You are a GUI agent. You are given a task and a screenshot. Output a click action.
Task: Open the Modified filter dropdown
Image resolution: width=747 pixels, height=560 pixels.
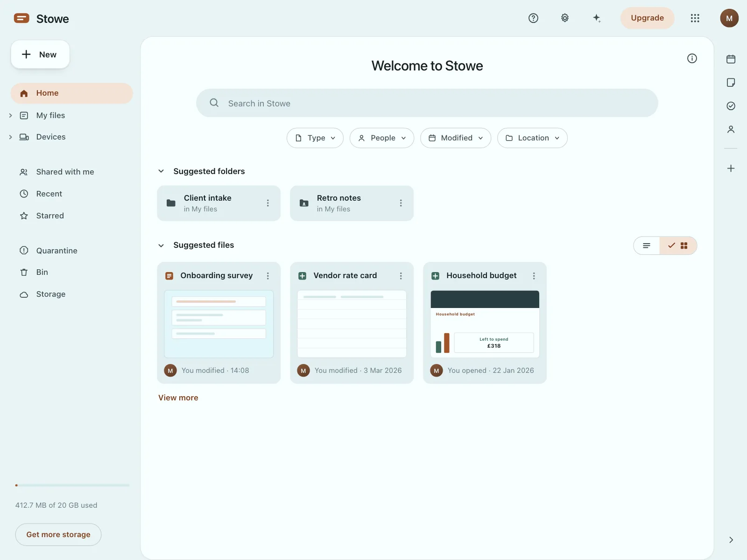(456, 138)
